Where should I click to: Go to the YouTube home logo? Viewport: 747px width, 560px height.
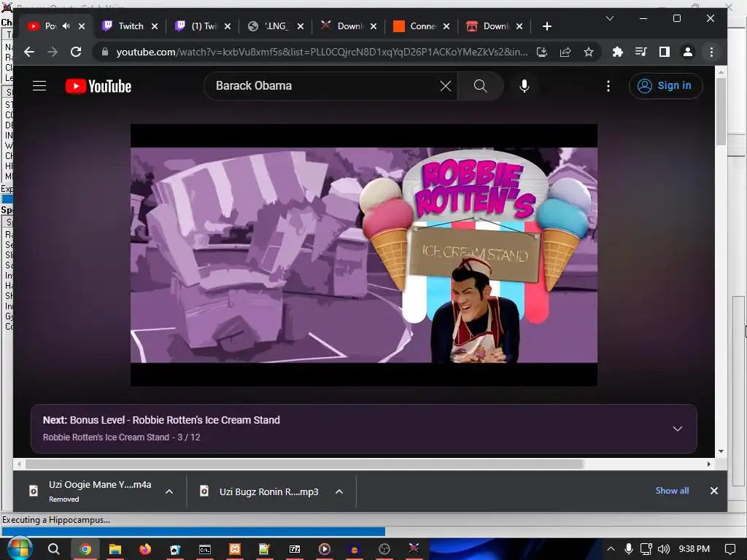click(98, 86)
